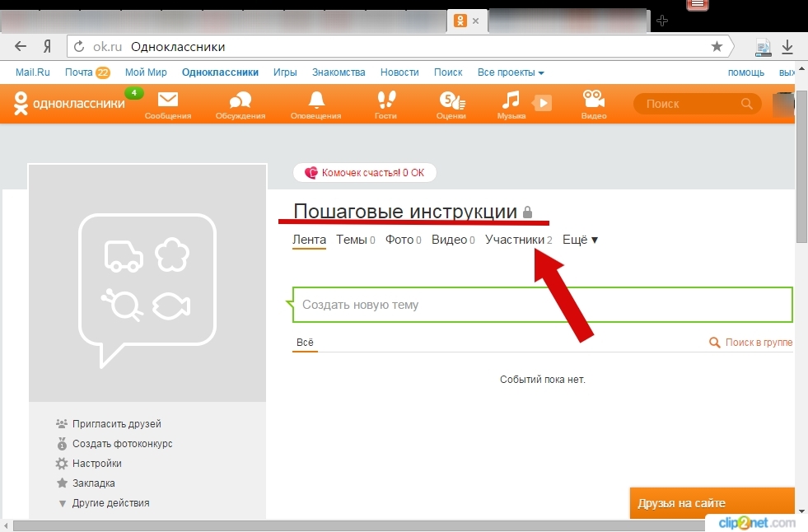
Task: Open Мой Мир link
Action: (x=146, y=72)
